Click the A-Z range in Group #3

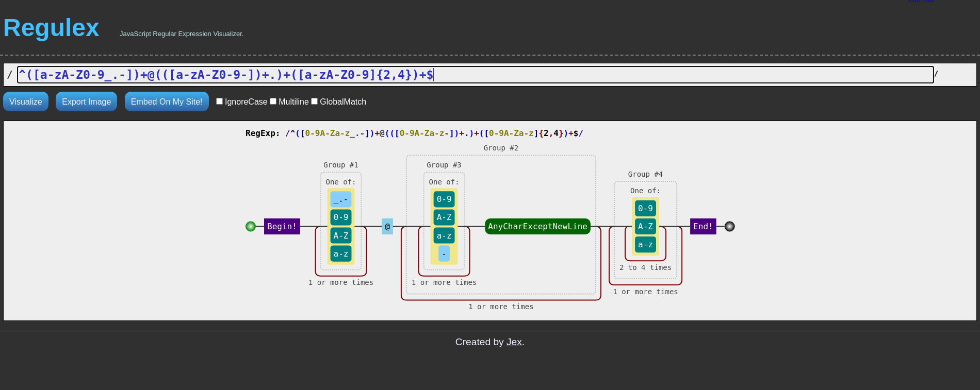coord(444,217)
